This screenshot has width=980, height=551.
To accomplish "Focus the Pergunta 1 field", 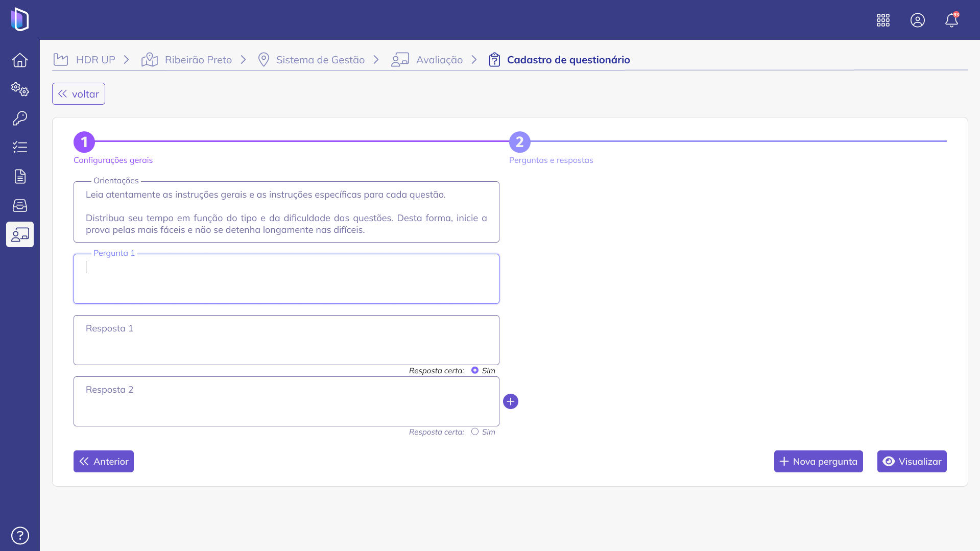I will 286,279.
